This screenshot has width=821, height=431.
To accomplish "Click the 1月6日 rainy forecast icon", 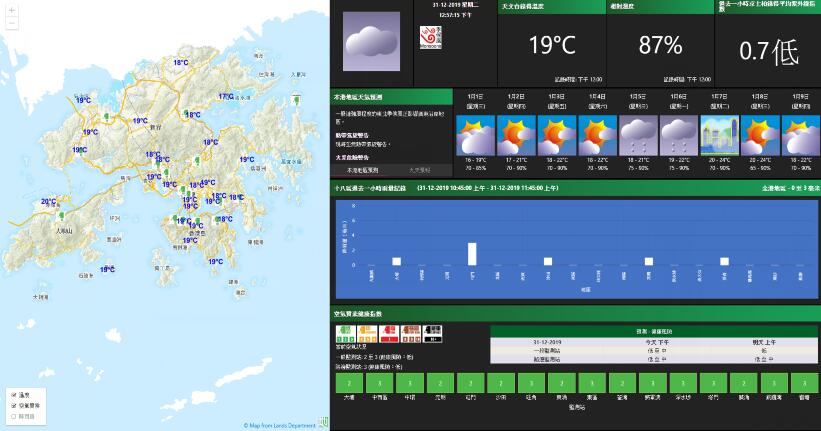I will [677, 135].
